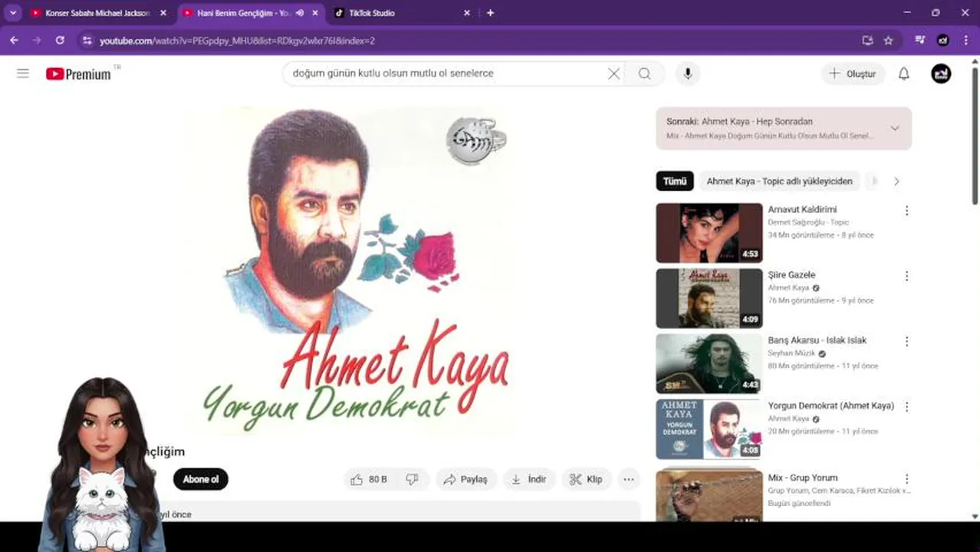Click the Abone ol subscribe button
Image resolution: width=980 pixels, height=552 pixels.
[201, 479]
